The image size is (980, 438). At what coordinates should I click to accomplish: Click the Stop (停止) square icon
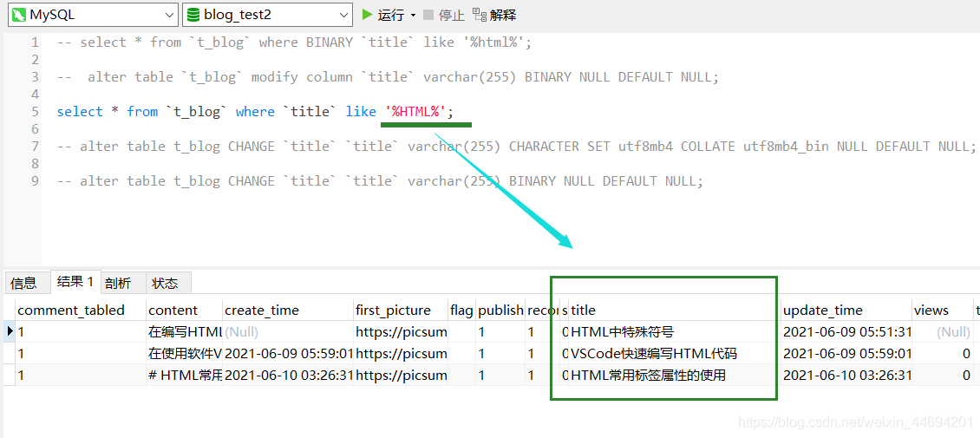tap(429, 15)
